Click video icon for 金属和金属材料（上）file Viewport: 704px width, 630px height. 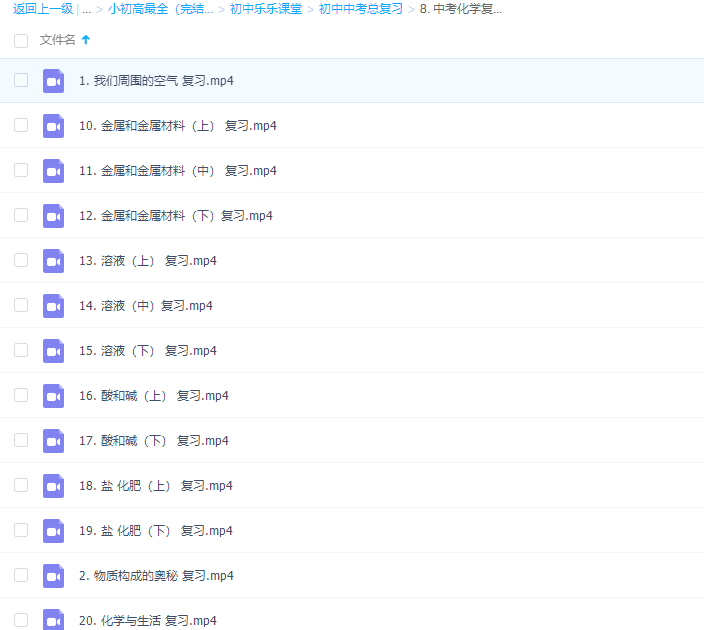pyautogui.click(x=53, y=126)
